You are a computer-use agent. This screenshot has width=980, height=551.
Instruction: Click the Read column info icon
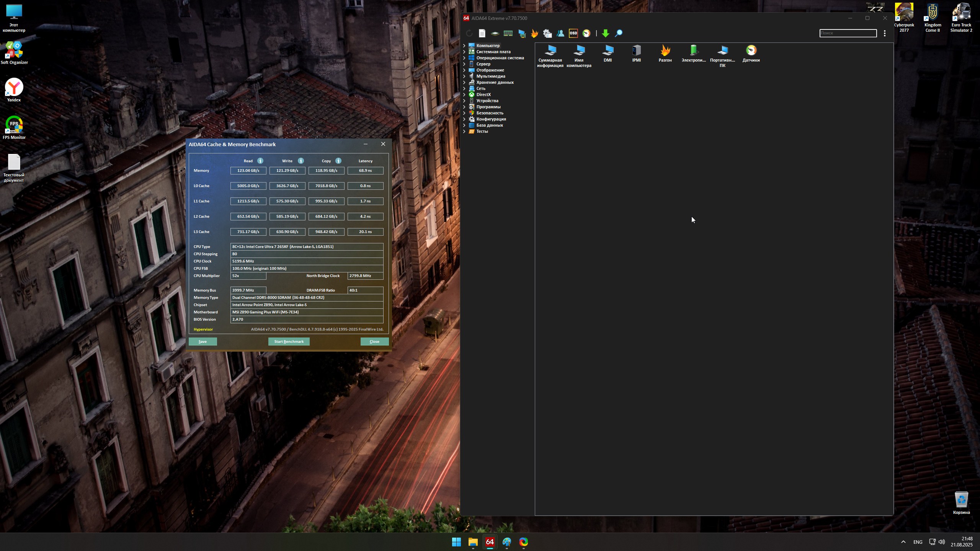[260, 161]
